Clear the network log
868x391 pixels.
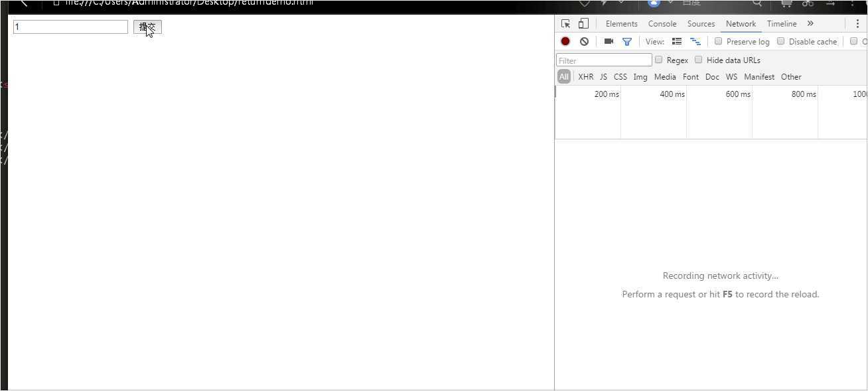(x=584, y=41)
